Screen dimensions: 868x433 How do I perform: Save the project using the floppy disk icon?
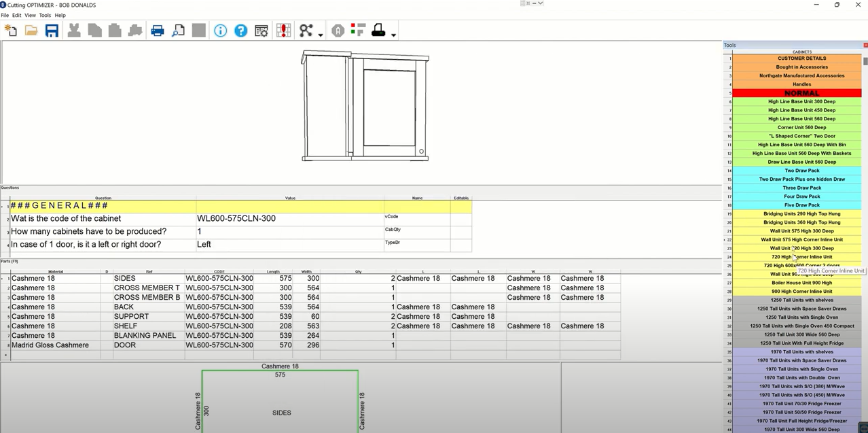point(52,31)
